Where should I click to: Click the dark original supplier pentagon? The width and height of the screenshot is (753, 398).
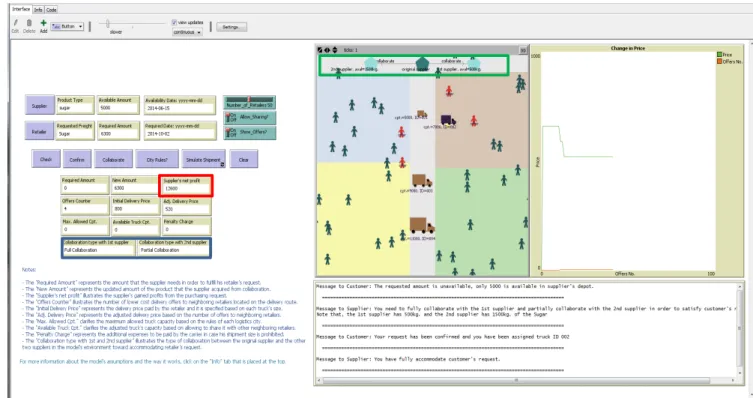(x=422, y=63)
